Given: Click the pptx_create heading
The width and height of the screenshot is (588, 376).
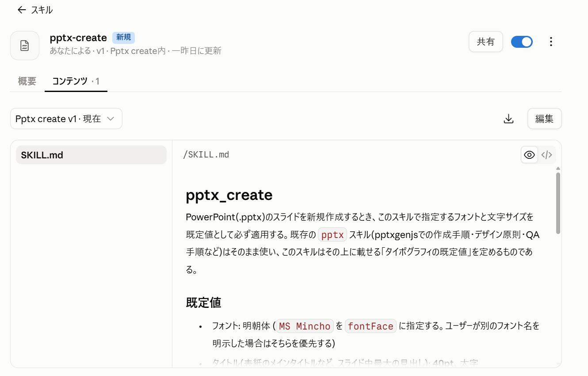Looking at the screenshot, I should tap(229, 195).
